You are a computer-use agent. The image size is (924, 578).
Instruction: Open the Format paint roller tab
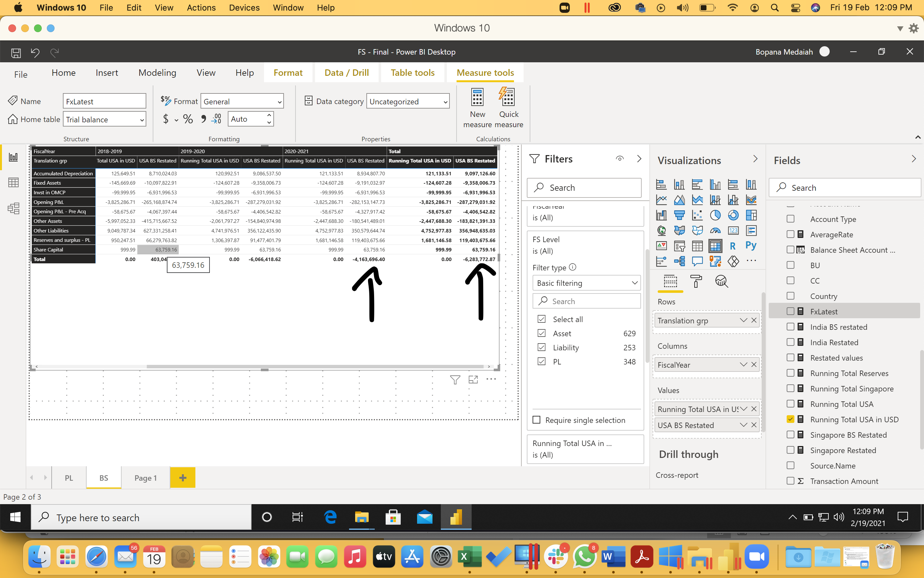pyautogui.click(x=696, y=281)
